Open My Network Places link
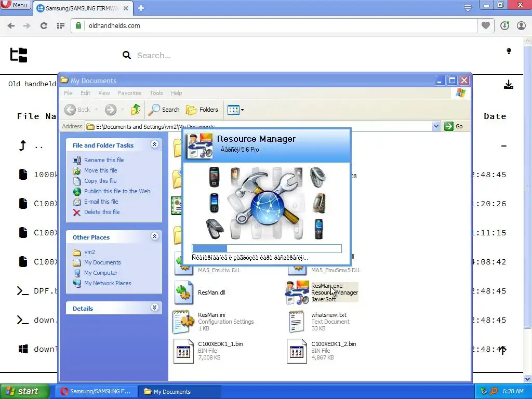 108,283
